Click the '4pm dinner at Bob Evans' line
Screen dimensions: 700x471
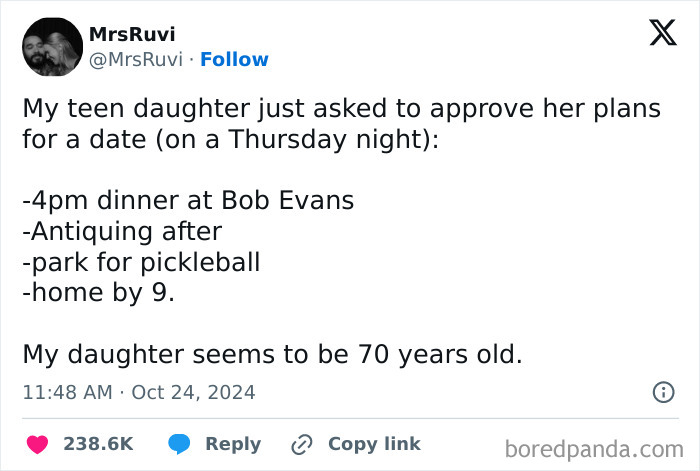point(188,200)
